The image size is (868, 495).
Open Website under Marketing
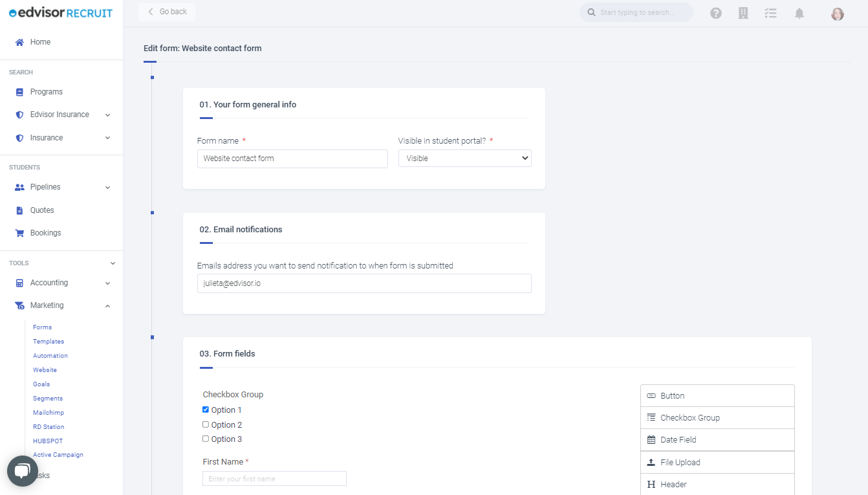(x=45, y=370)
